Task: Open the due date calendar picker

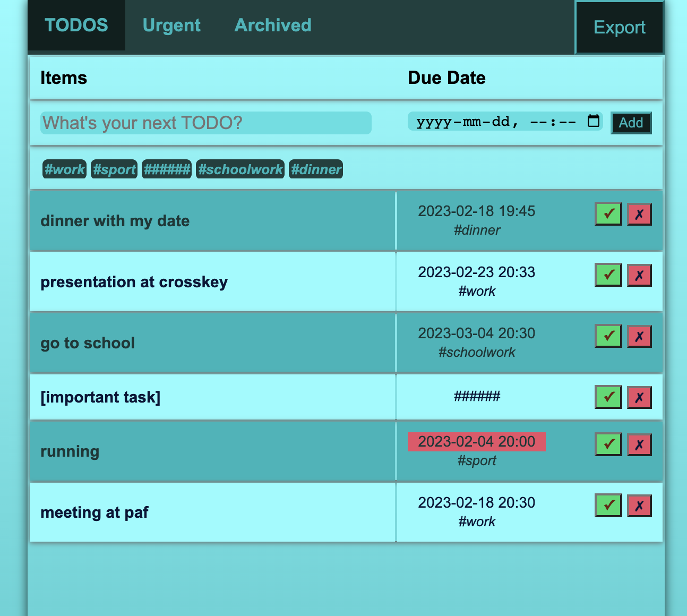Action: [x=592, y=121]
